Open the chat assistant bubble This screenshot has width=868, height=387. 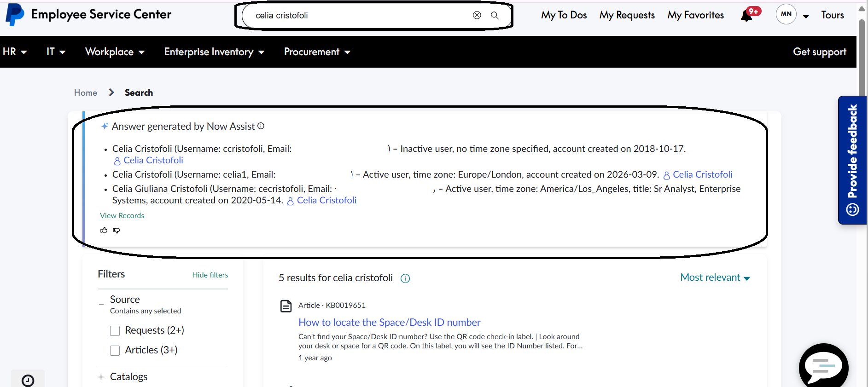823,366
